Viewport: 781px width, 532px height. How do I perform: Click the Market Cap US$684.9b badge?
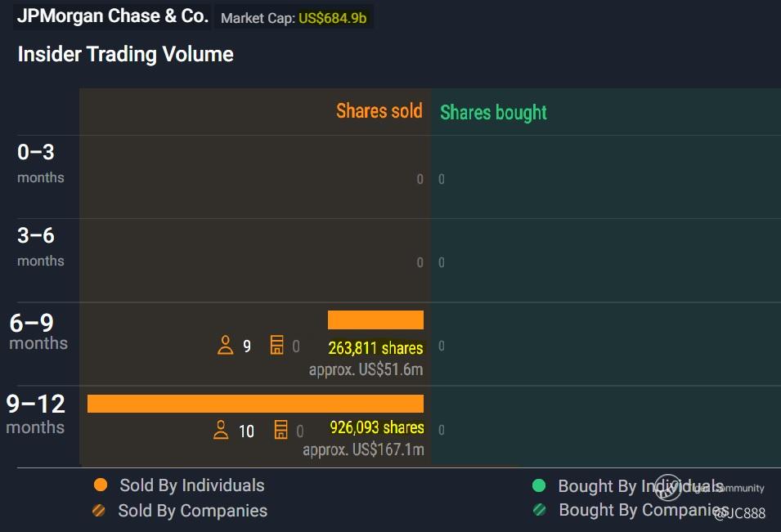pyautogui.click(x=294, y=18)
